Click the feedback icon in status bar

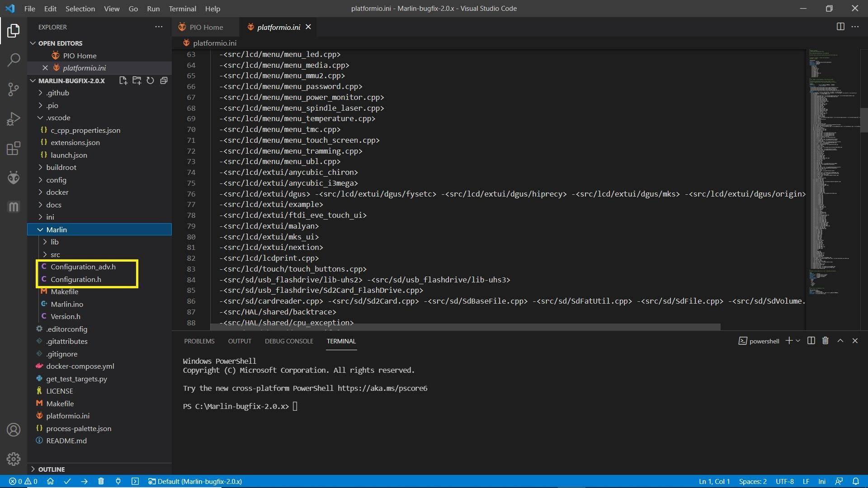(x=839, y=481)
